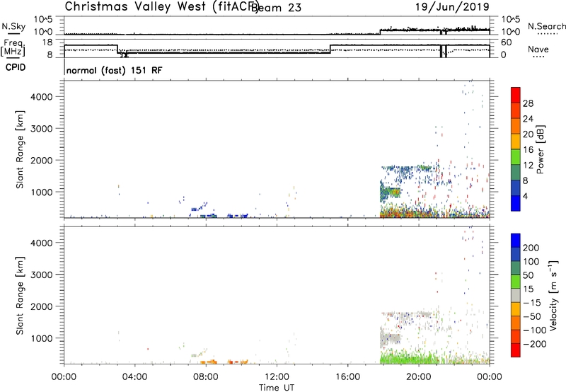Click the yellow -50 to -15 Velocity segment
This screenshot has height=392, width=566.
click(x=516, y=309)
